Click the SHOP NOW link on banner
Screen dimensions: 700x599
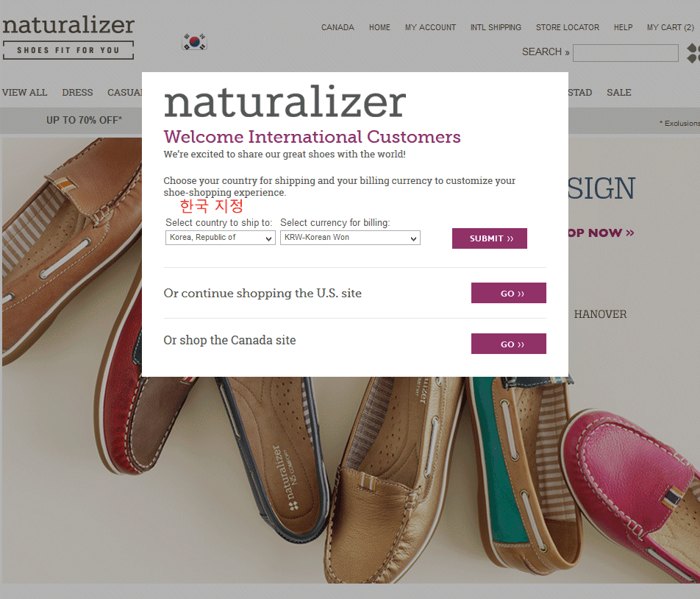(601, 233)
